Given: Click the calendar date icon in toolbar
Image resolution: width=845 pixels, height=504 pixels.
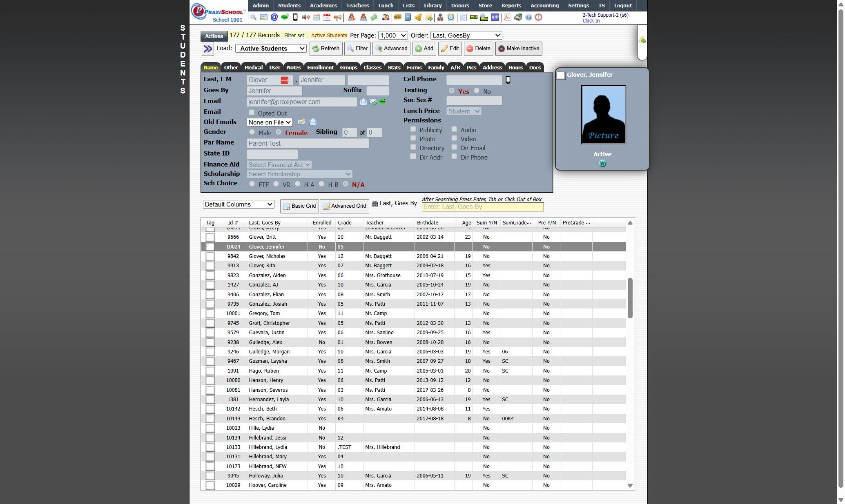Looking at the screenshot, I should pyautogui.click(x=327, y=17).
